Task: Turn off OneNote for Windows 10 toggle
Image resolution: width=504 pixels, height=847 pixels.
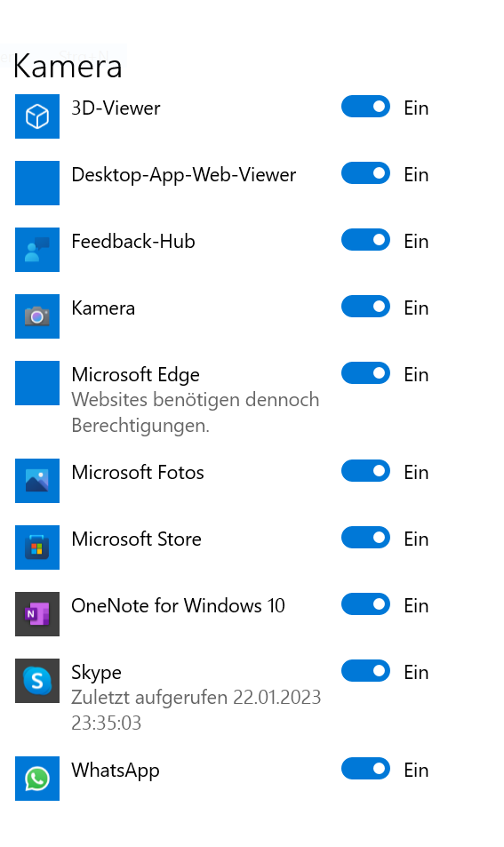Action: (x=365, y=603)
